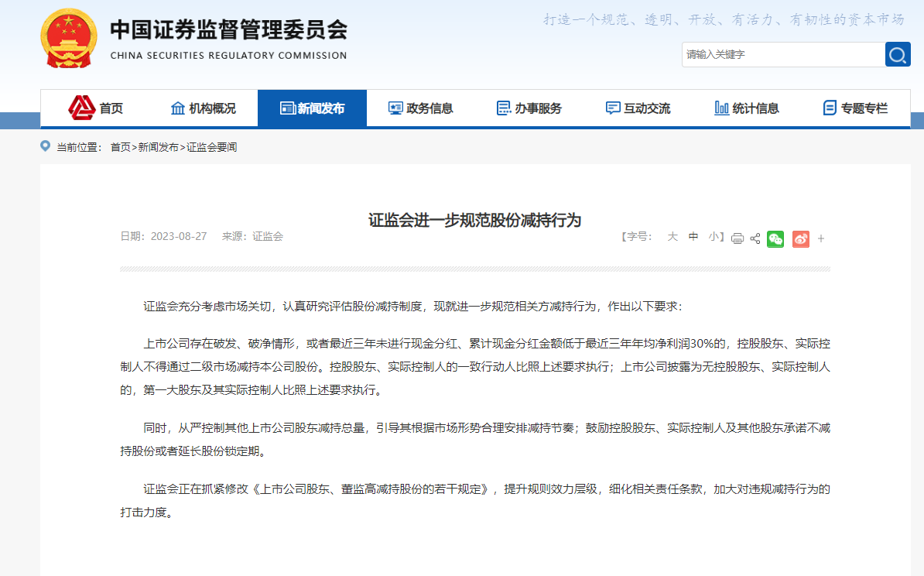Click the chat icon beside 互动交流
The image size is (924, 576).
(613, 108)
